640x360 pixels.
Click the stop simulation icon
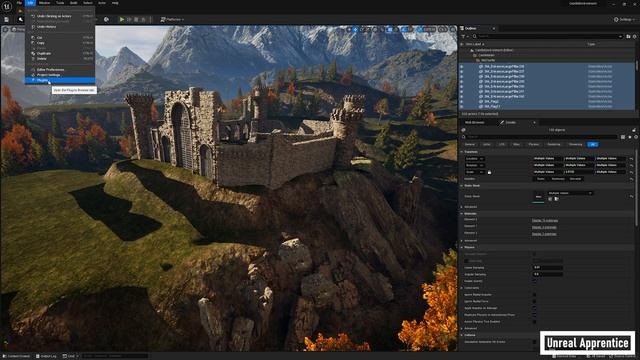(x=136, y=19)
